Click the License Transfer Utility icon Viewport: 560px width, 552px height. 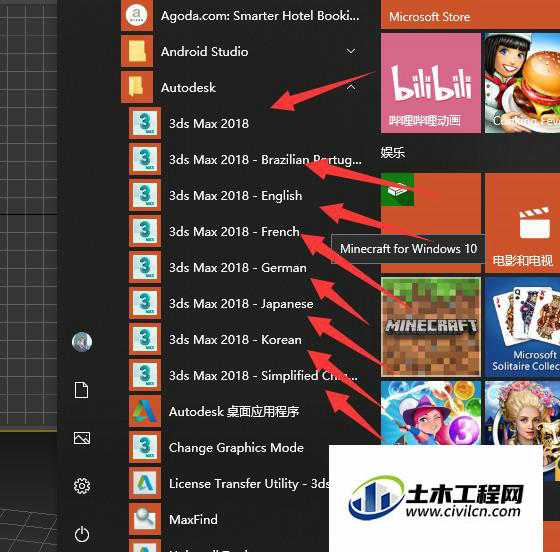point(145,483)
